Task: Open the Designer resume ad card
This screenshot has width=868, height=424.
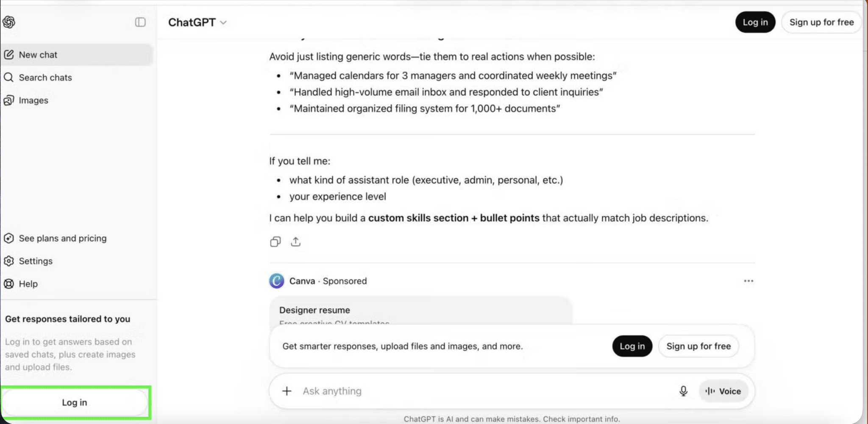Action: point(420,311)
